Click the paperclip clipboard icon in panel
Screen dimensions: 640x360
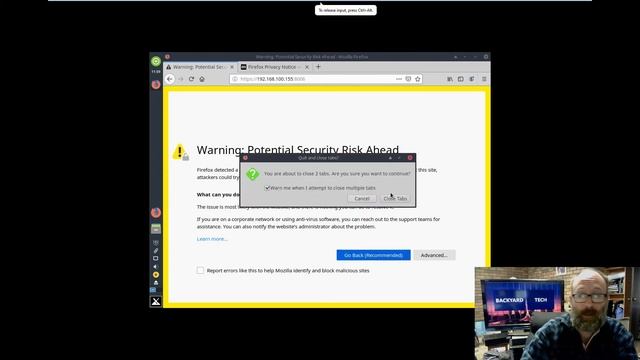(x=156, y=251)
